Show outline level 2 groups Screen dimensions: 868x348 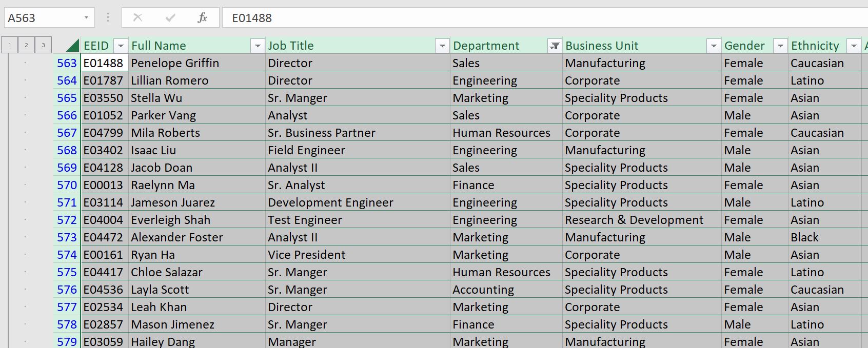(x=26, y=45)
